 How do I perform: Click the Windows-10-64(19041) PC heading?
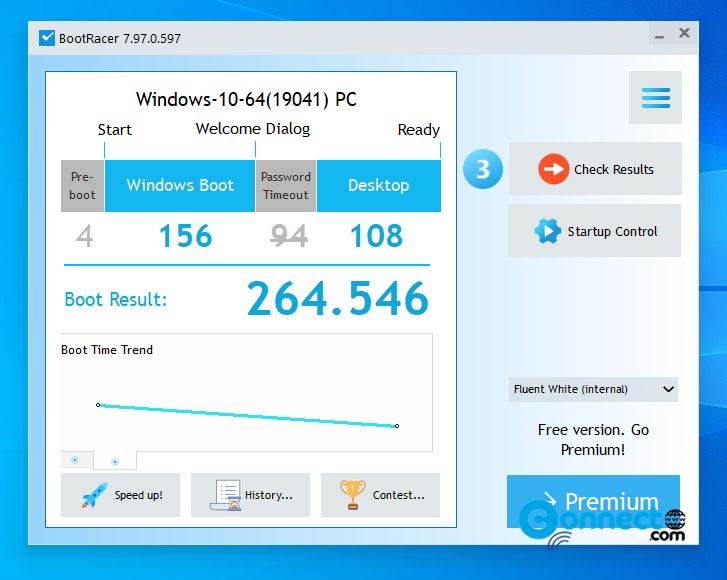coord(246,99)
